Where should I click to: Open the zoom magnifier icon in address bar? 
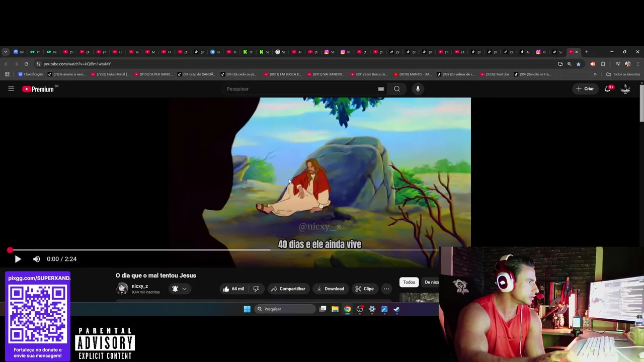pyautogui.click(x=569, y=64)
